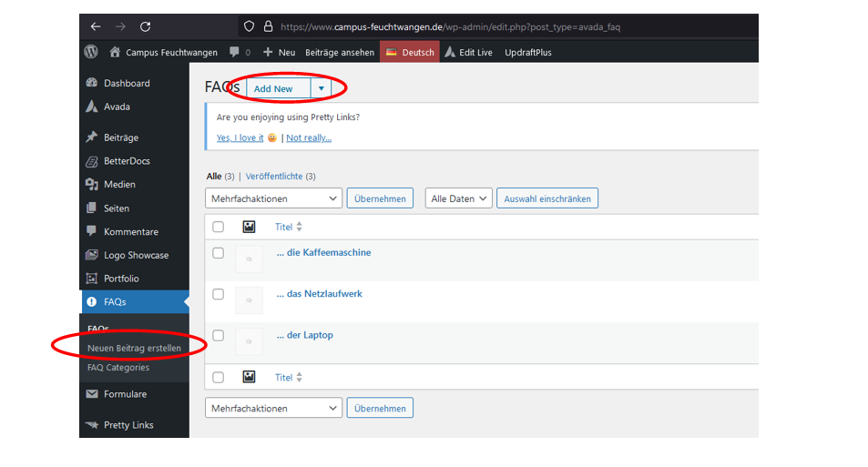Check the box for die Kaffeemaschine
The image size is (868, 467).
click(218, 253)
